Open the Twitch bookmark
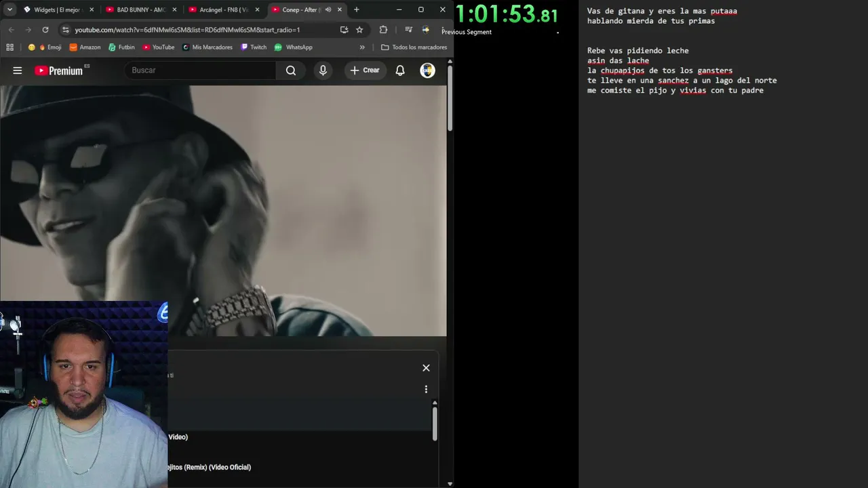868x488 pixels. coord(254,47)
